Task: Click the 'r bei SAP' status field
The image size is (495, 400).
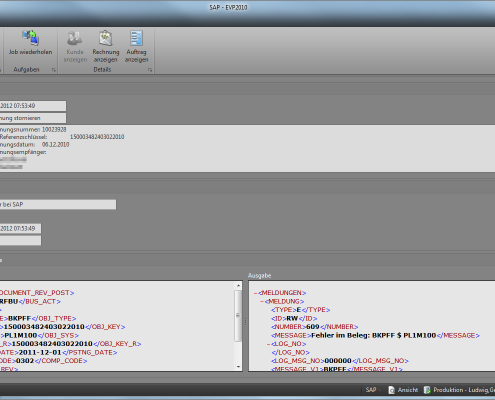Action: pos(58,205)
